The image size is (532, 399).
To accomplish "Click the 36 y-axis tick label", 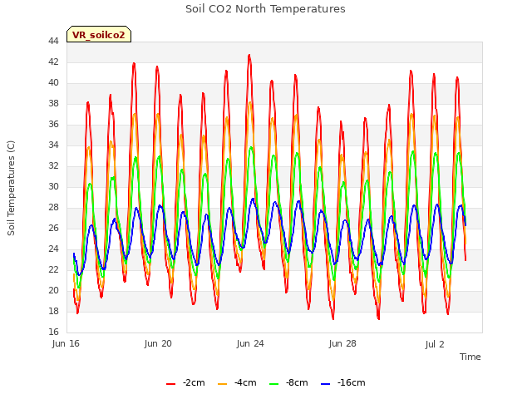I will (53, 124).
